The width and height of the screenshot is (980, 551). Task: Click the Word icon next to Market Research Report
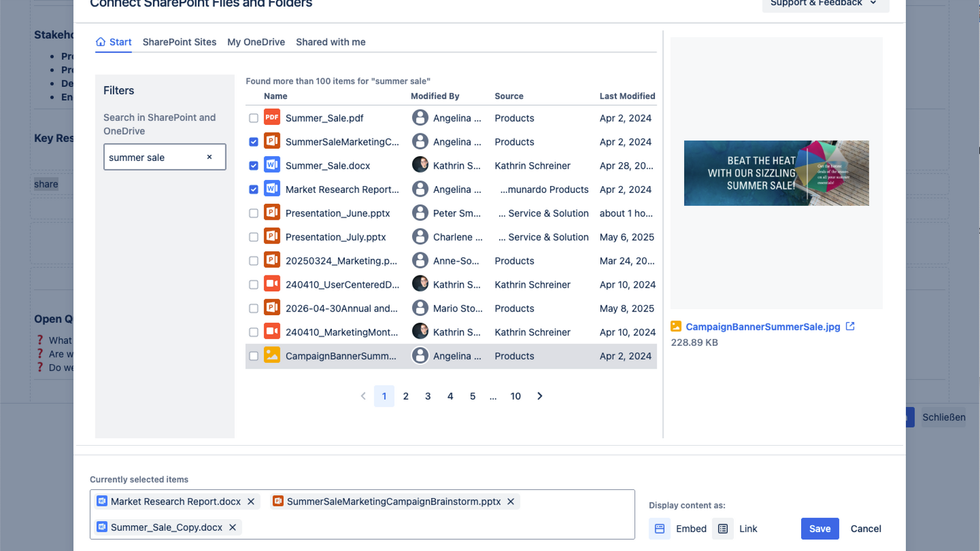pyautogui.click(x=272, y=189)
